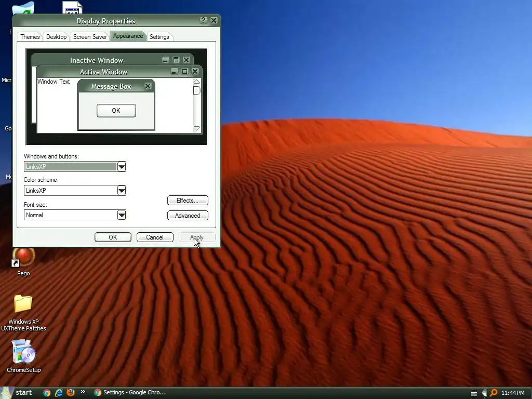532x399 pixels.
Task: Click the help question mark in title bar
Action: (203, 20)
